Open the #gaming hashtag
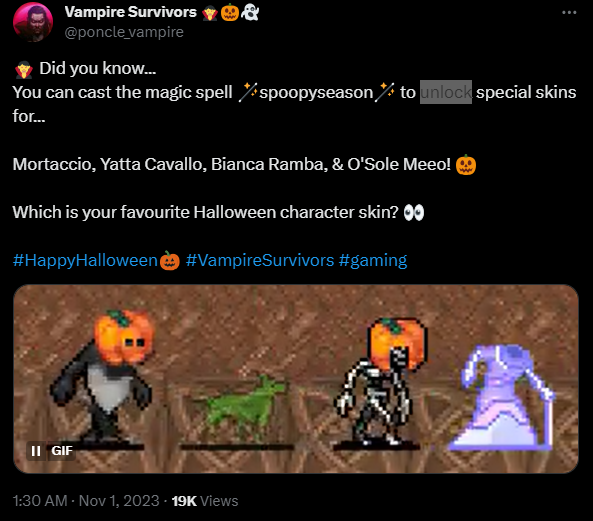 373,260
